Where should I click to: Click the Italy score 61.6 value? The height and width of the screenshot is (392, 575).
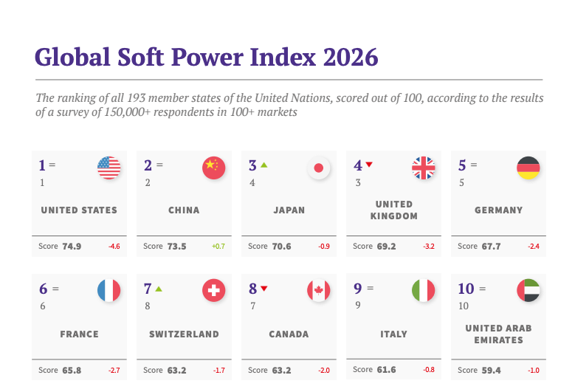tap(387, 370)
